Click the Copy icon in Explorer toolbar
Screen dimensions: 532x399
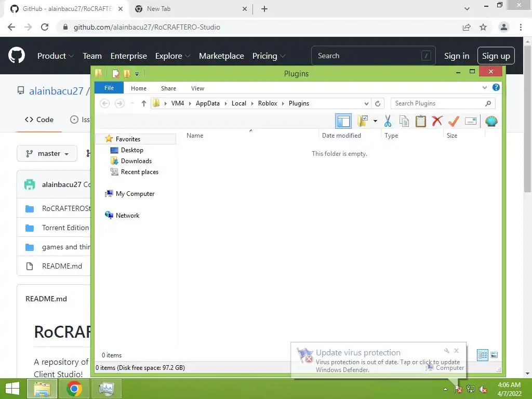(x=404, y=121)
